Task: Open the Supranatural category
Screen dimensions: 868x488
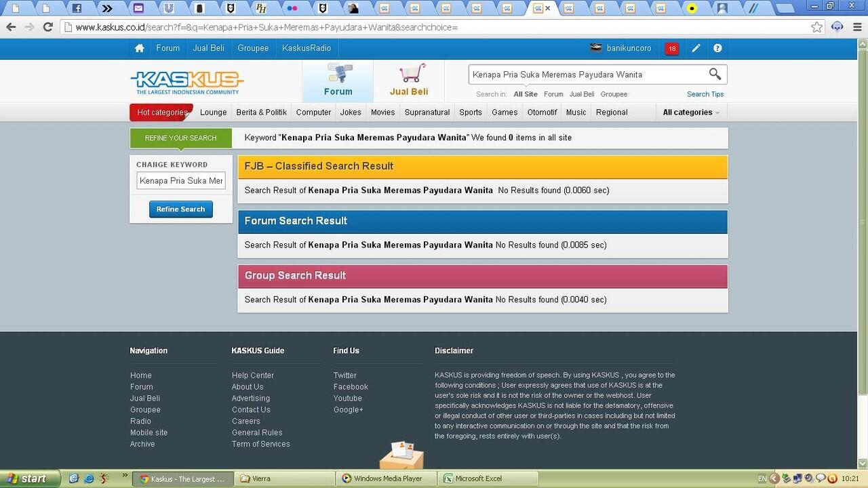Action: pos(427,113)
